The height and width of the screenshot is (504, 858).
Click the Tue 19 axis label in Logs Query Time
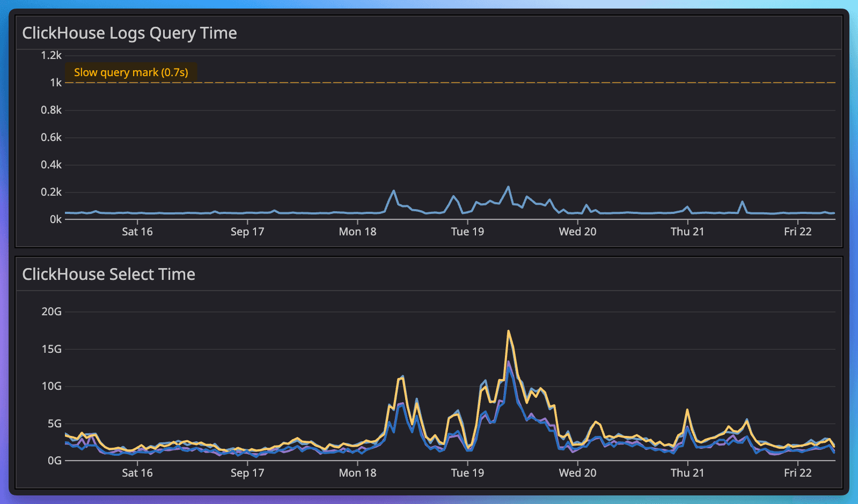(467, 232)
